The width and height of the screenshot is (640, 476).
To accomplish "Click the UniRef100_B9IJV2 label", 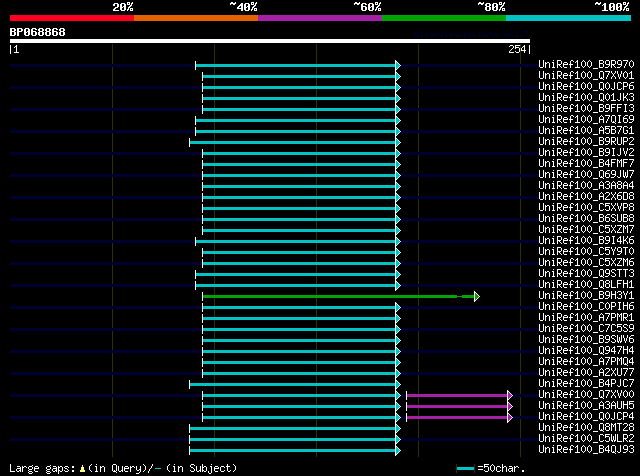I will (586, 152).
